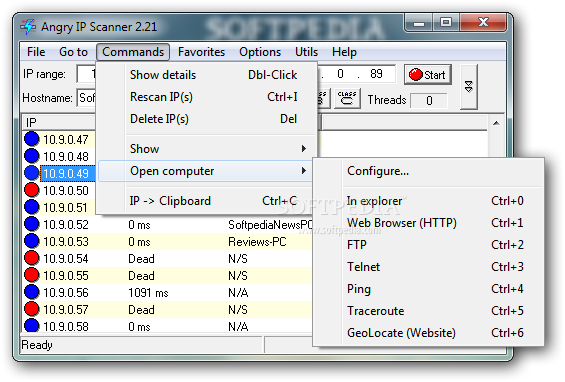Select In explorer option
This screenshot has width=565, height=382.
pyautogui.click(x=428, y=201)
